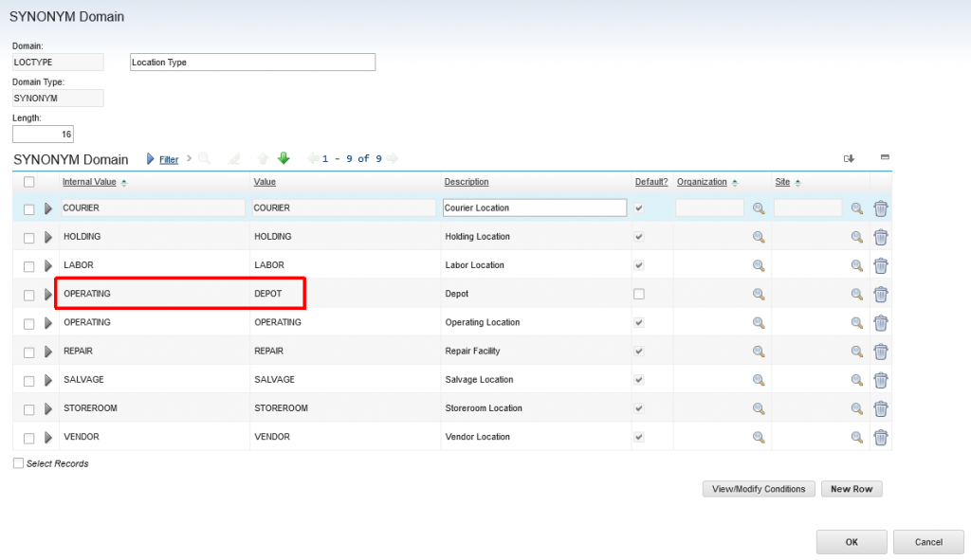Enable the Select Records checkbox
This screenshot has width=971, height=560.
click(x=17, y=463)
